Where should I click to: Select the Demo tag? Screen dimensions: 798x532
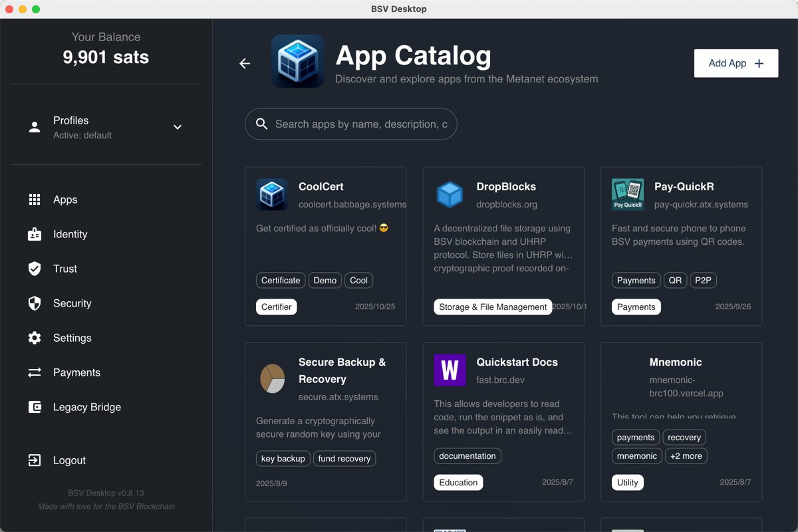click(325, 281)
